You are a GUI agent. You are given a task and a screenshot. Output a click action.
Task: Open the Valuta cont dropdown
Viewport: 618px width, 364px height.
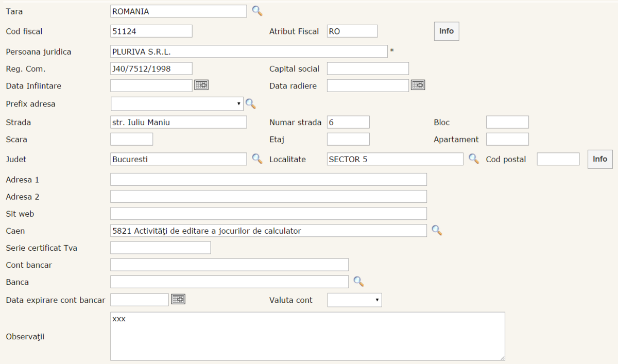tap(354, 300)
